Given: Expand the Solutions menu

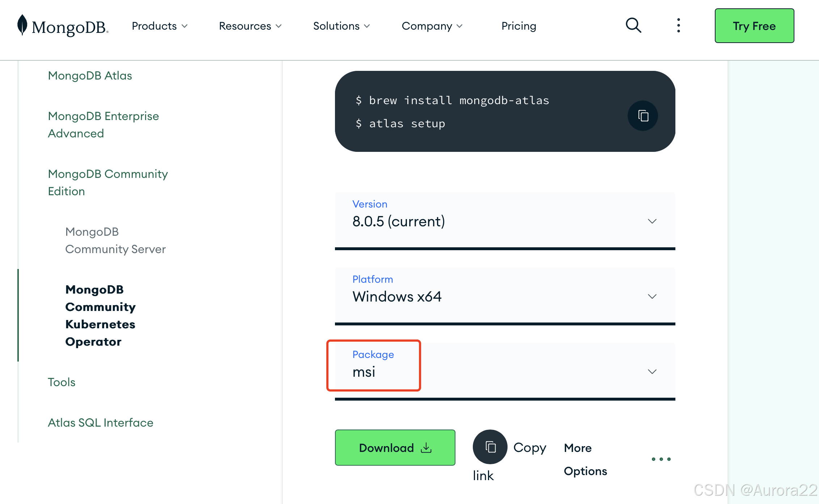Looking at the screenshot, I should (341, 26).
